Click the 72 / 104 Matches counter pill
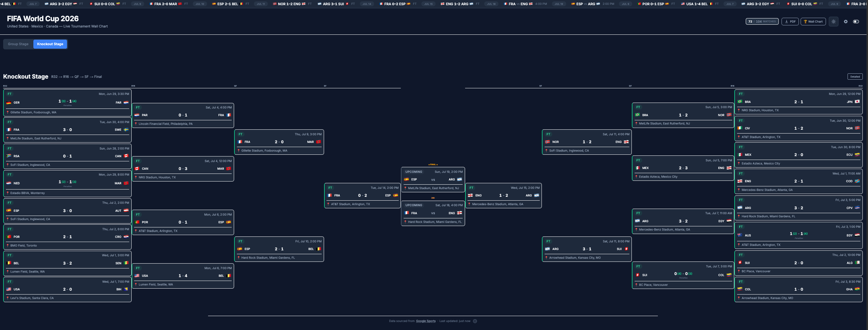Screen dimensions: 868x330 [x=762, y=22]
